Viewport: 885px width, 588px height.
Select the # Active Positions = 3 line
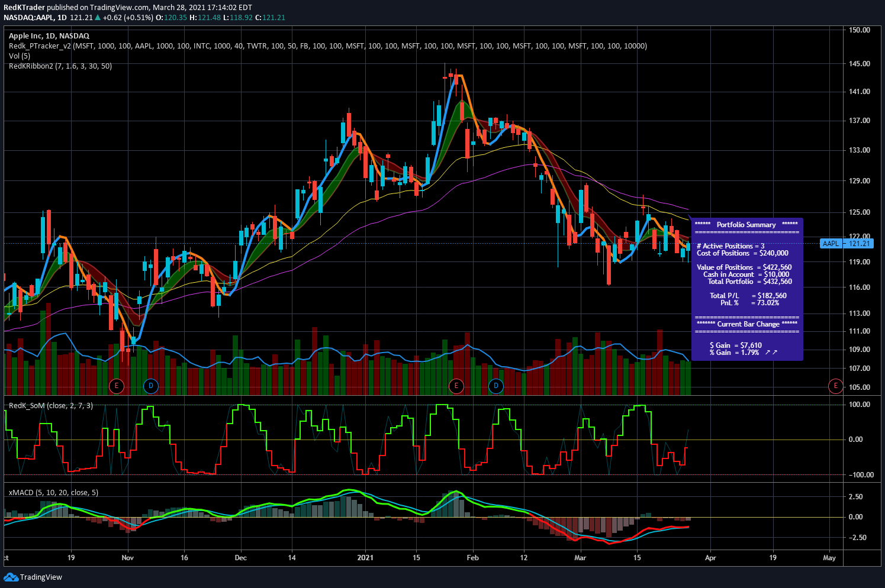(x=730, y=246)
